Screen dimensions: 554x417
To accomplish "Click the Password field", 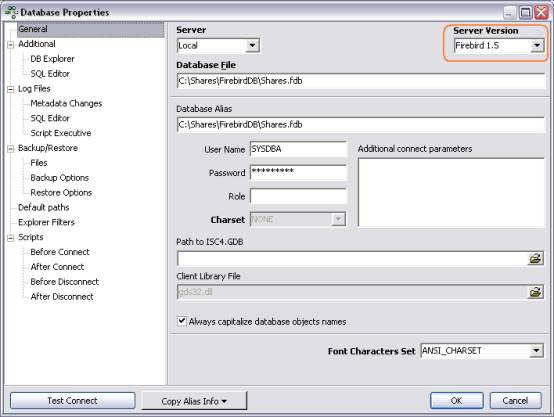I will click(x=298, y=172).
